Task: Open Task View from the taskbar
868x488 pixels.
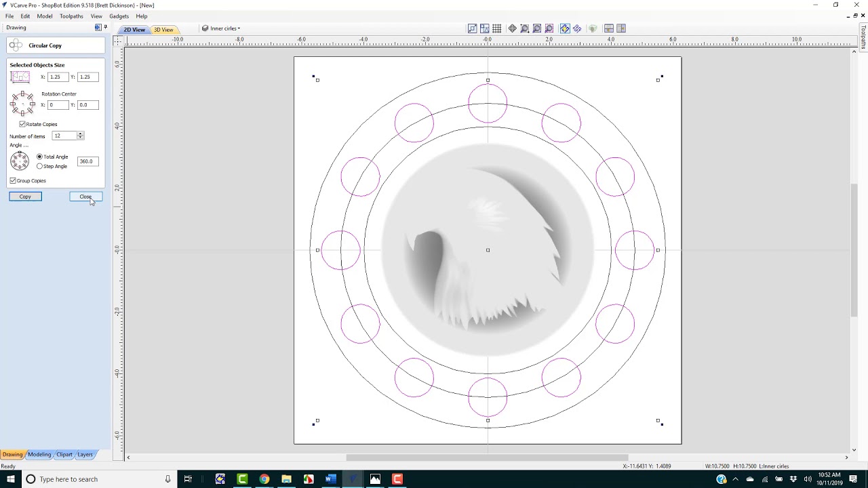Action: pyautogui.click(x=188, y=479)
